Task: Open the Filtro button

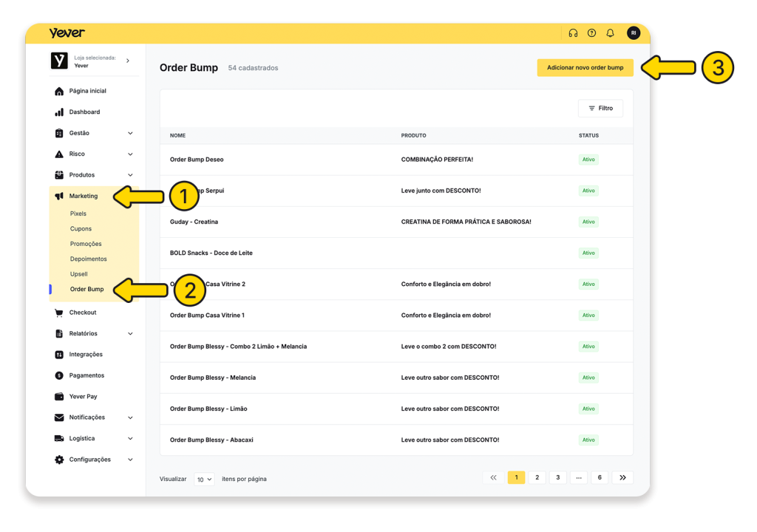Action: coord(600,109)
